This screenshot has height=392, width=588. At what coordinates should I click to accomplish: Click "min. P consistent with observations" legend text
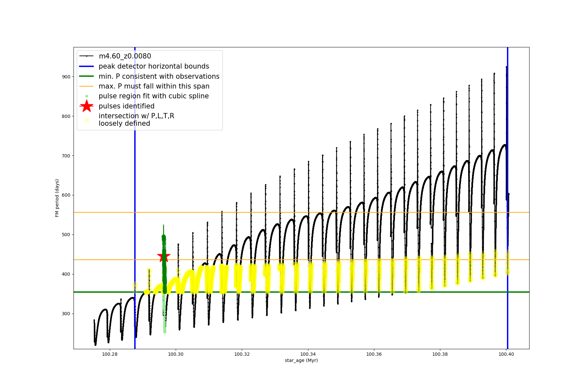pyautogui.click(x=159, y=76)
